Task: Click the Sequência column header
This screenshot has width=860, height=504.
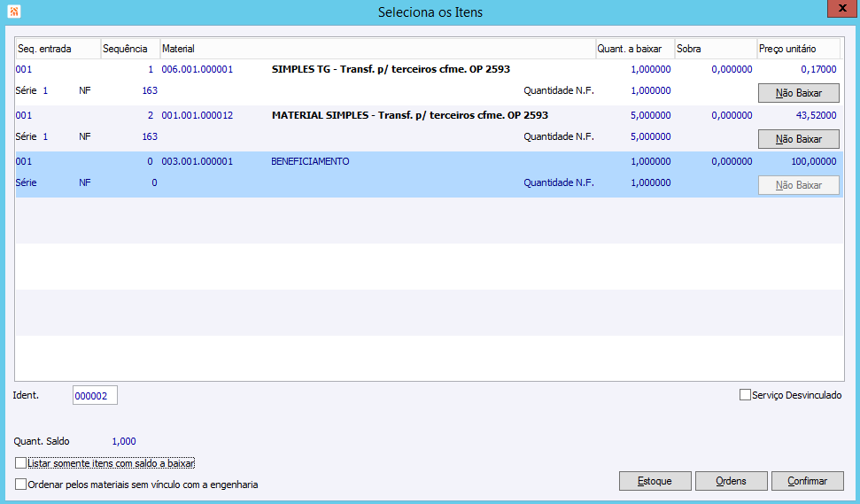Action: [x=130, y=49]
